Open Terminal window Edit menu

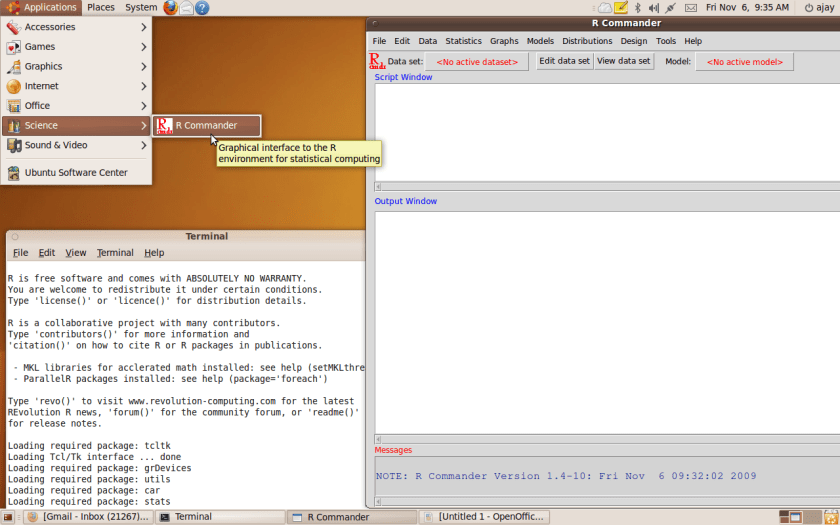47,253
